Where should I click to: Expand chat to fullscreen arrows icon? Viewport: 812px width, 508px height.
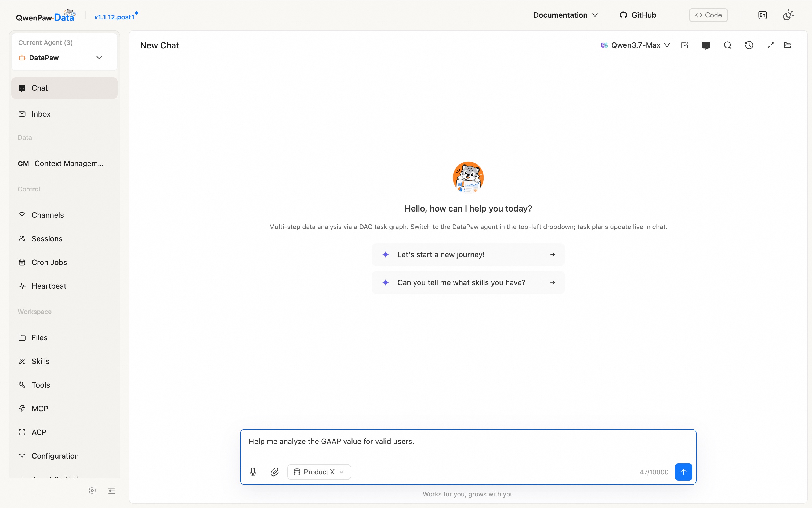click(770, 45)
